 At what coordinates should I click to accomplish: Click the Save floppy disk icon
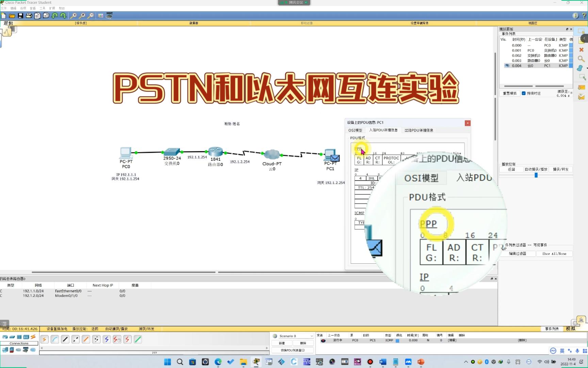[x=20, y=16]
